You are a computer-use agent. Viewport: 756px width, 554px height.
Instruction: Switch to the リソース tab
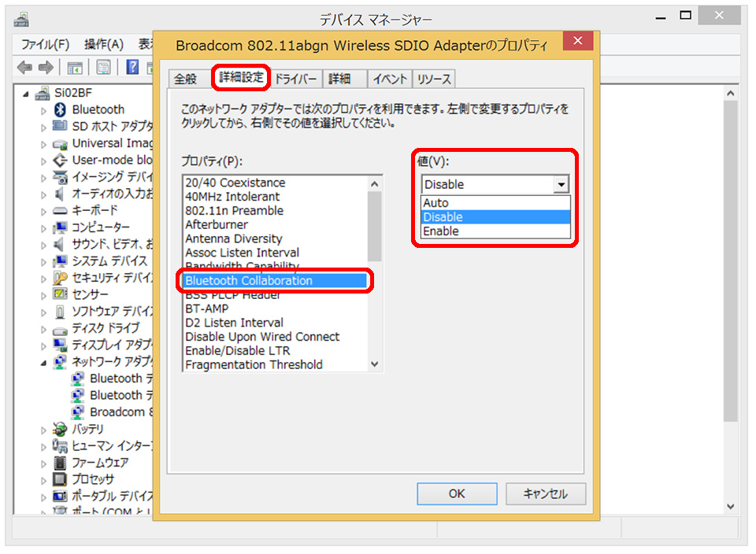434,79
